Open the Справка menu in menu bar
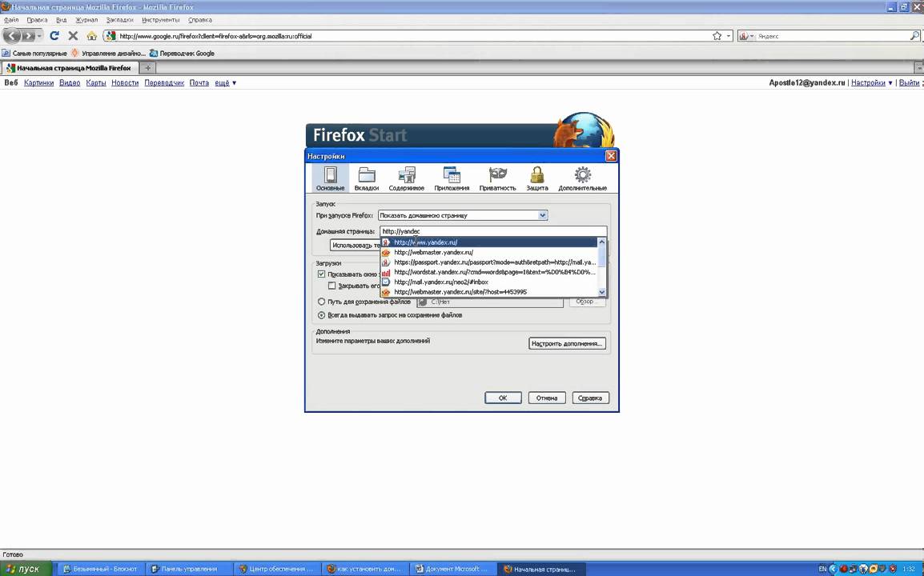The image size is (924, 576). pyautogui.click(x=199, y=20)
